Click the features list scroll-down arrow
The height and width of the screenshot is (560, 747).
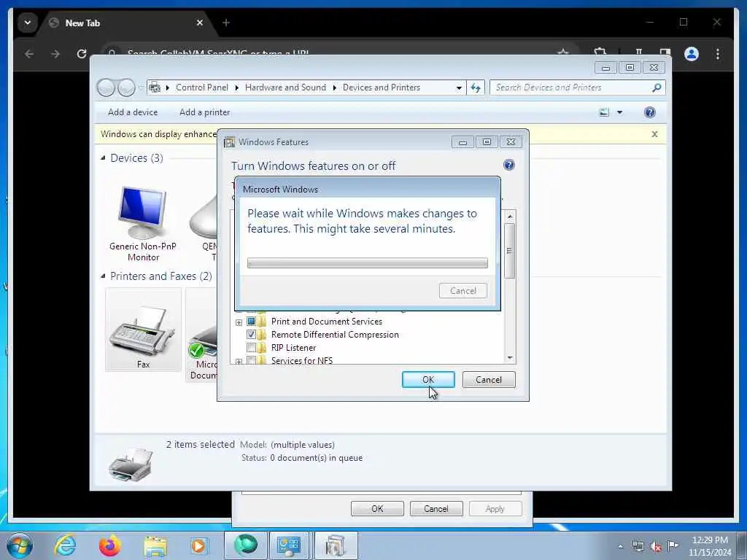[x=510, y=357]
